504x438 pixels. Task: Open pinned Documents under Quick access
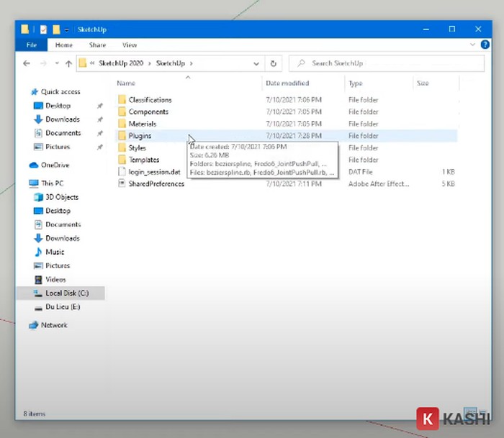pyautogui.click(x=63, y=133)
